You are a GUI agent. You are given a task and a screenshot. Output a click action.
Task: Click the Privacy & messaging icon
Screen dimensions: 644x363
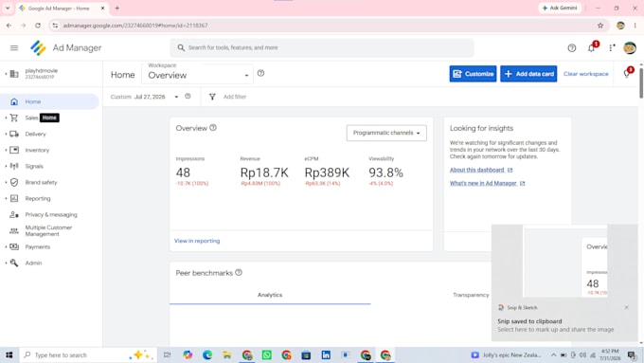pyautogui.click(x=14, y=214)
